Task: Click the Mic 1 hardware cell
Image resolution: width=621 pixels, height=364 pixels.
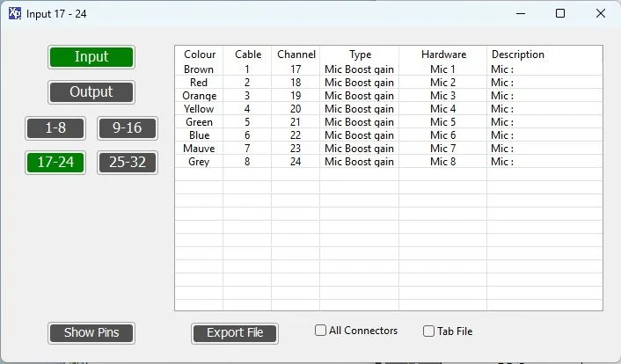Action: pyautogui.click(x=442, y=69)
